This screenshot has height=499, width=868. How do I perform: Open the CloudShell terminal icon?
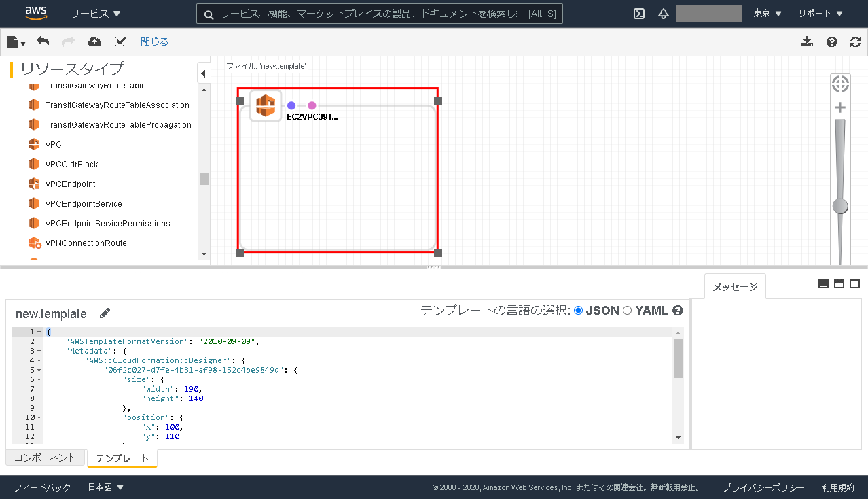[x=639, y=14]
